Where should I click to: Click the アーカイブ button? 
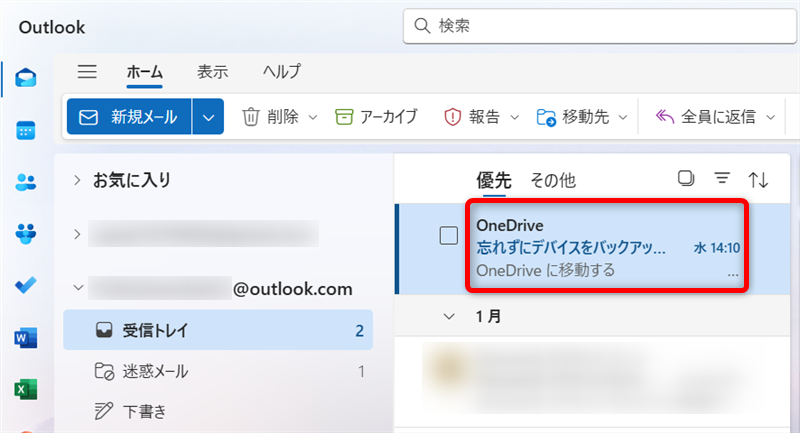[x=376, y=117]
